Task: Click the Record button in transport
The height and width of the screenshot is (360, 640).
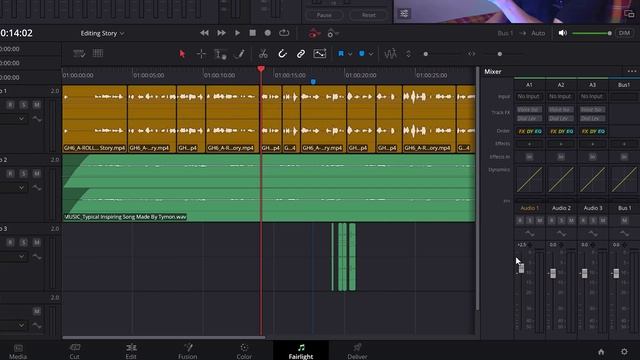Action: (x=268, y=33)
